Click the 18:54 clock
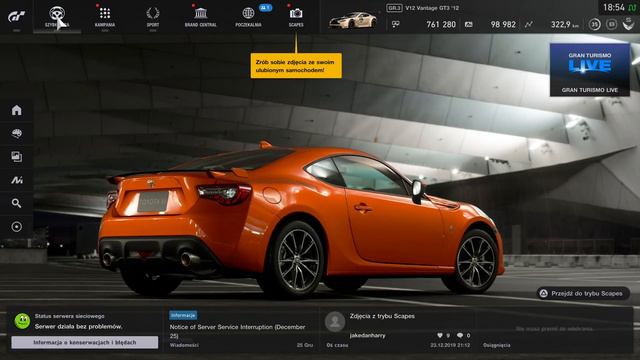 click(614, 8)
